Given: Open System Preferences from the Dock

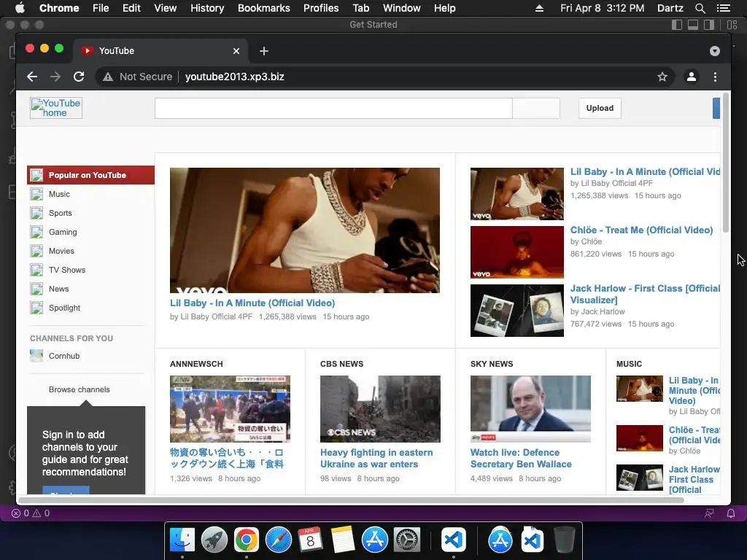Looking at the screenshot, I should [x=406, y=540].
